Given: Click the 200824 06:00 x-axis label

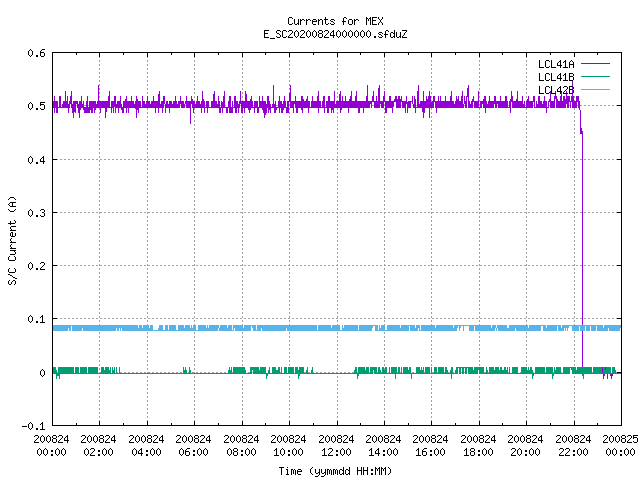Looking at the screenshot, I should [x=193, y=446].
